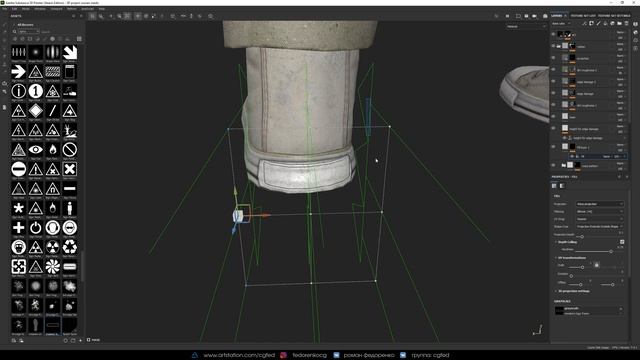Click the grayscale resource thumbnail swatch
Viewport: 640px width, 360px height.
click(x=559, y=311)
